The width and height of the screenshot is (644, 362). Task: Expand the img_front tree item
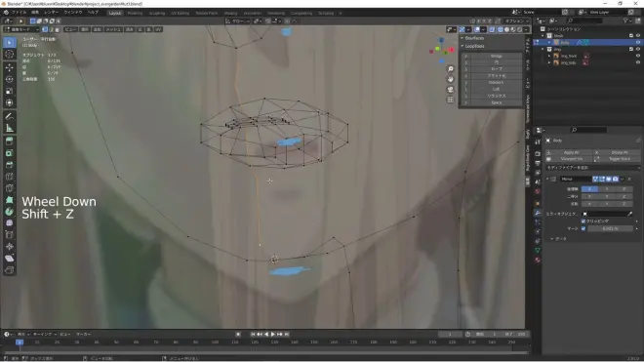coord(549,56)
